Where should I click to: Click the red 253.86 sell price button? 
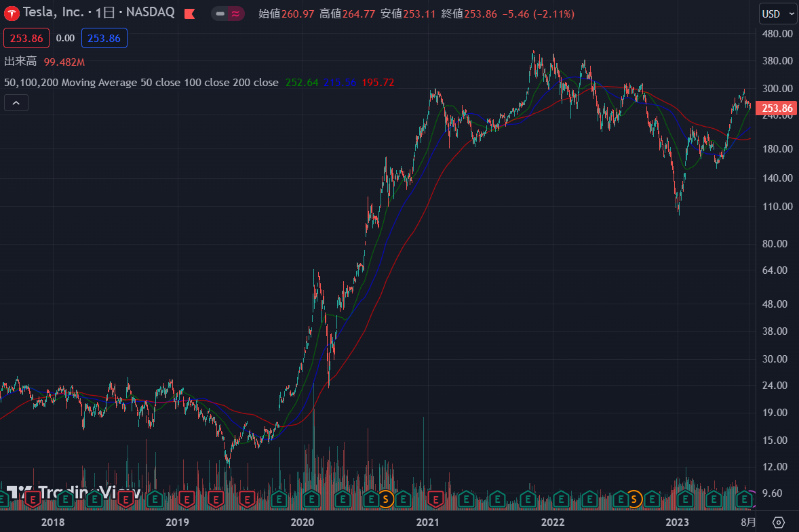26,38
